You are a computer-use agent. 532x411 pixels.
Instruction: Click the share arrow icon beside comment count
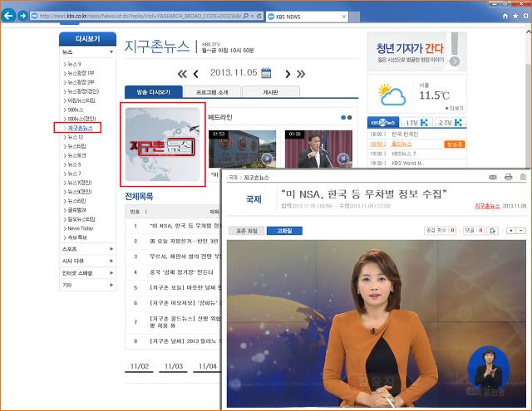point(493,231)
